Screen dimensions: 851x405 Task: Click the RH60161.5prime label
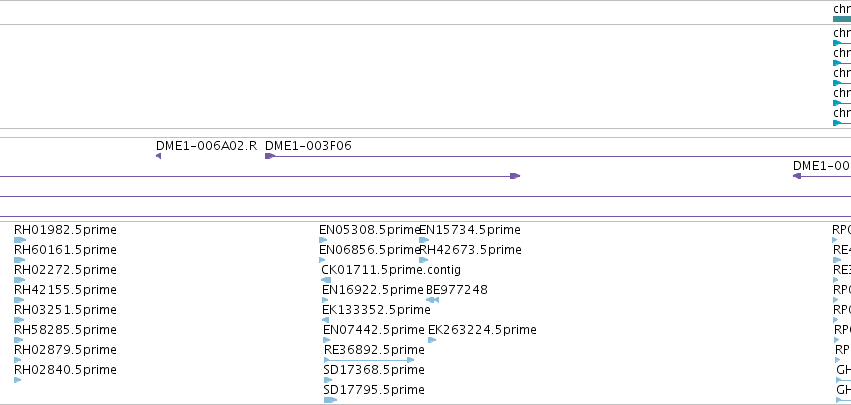(65, 250)
